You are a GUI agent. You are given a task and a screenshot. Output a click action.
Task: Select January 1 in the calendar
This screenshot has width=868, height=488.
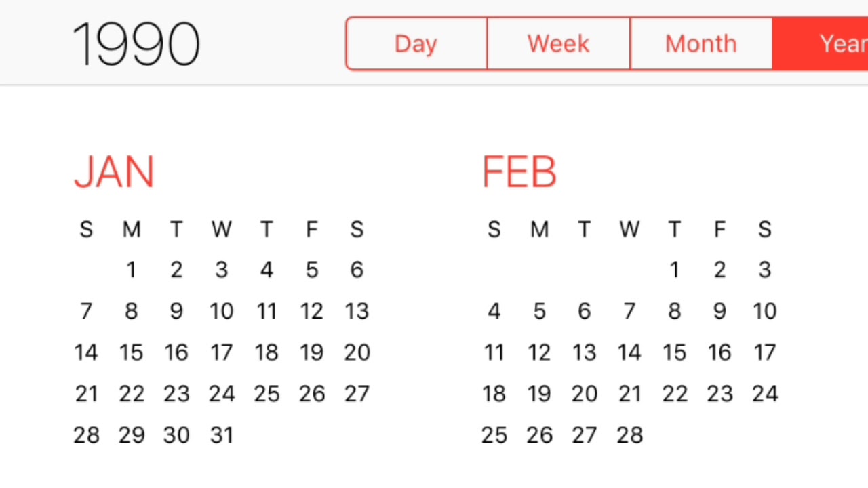pos(131,270)
